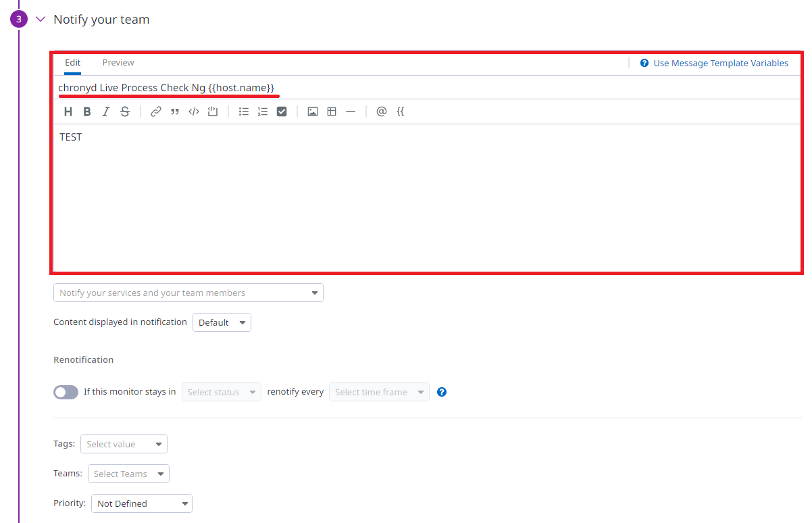Click into the message body containing TEST
This screenshot has height=523, width=812.
[x=427, y=197]
